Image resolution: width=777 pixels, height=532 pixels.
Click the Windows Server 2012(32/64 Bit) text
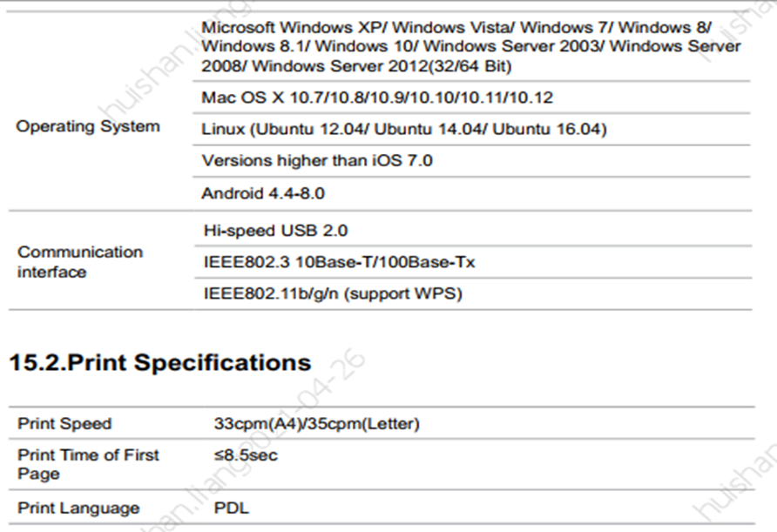click(382, 66)
